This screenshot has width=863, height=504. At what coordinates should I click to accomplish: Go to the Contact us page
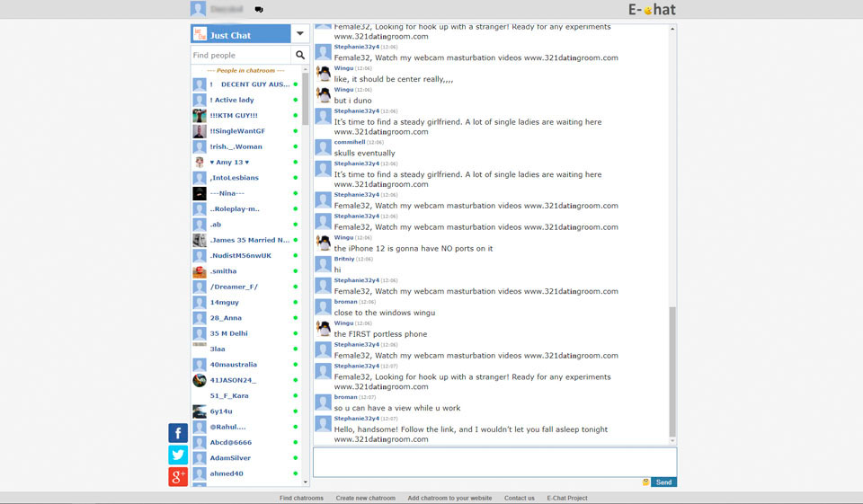[x=519, y=498]
